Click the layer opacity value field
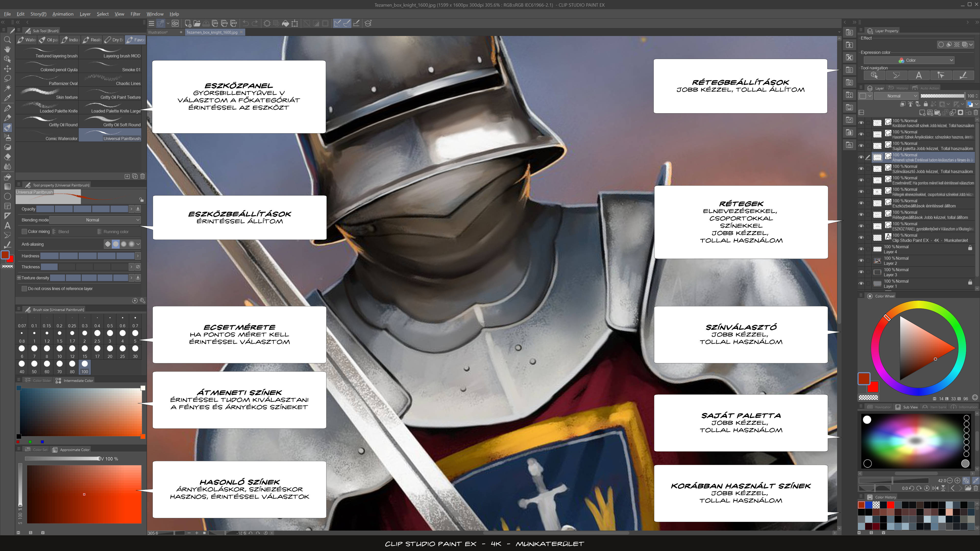Image resolution: width=980 pixels, height=551 pixels. point(971,96)
